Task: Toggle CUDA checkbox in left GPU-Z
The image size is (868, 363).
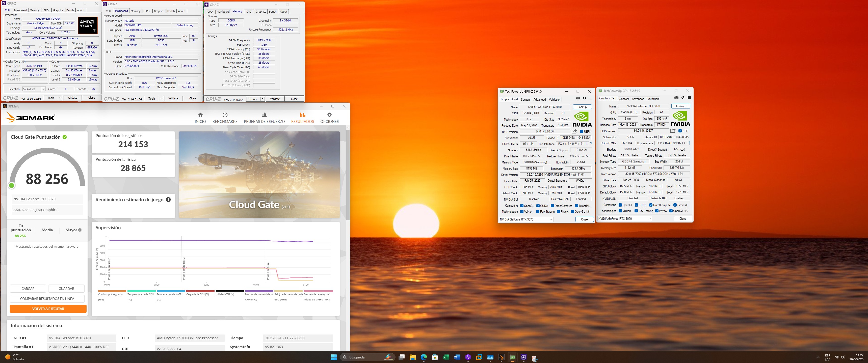Action: [538, 206]
